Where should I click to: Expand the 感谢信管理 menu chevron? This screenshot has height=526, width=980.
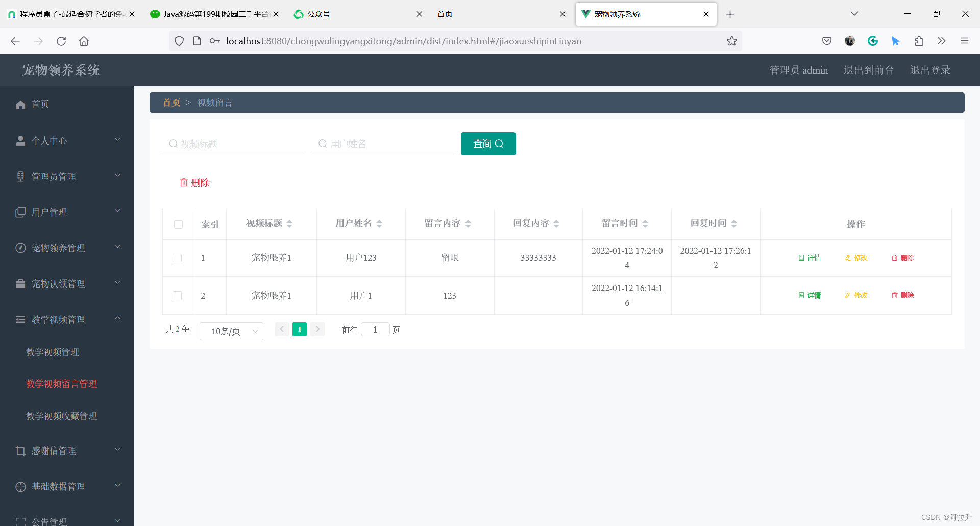118,449
